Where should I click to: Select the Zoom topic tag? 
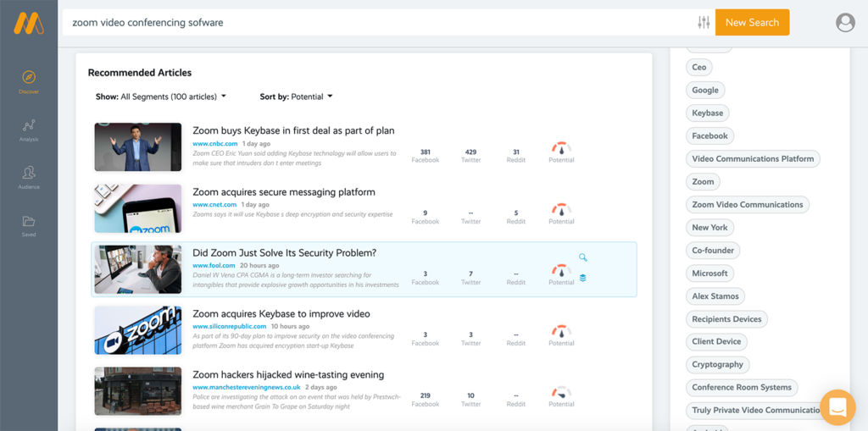(703, 181)
